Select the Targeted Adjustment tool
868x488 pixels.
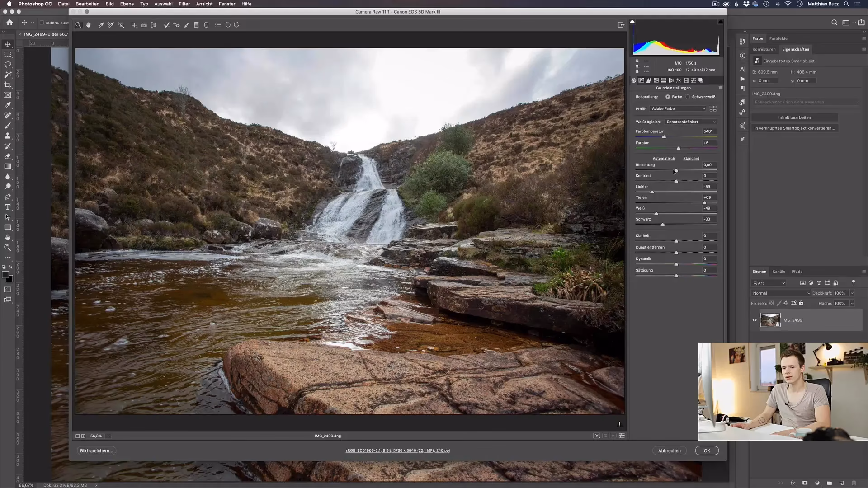tap(121, 25)
